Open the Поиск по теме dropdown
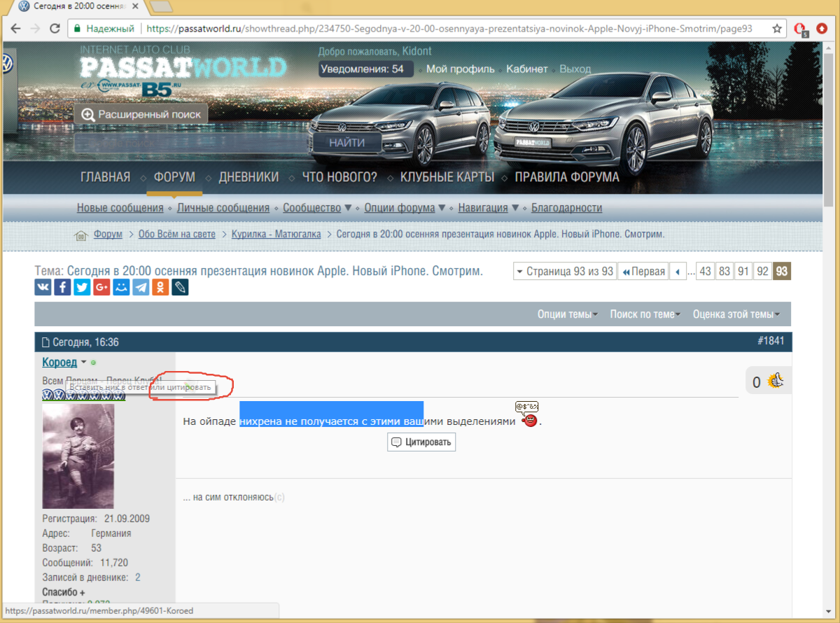Screen dimensions: 840x623 pyautogui.click(x=645, y=314)
